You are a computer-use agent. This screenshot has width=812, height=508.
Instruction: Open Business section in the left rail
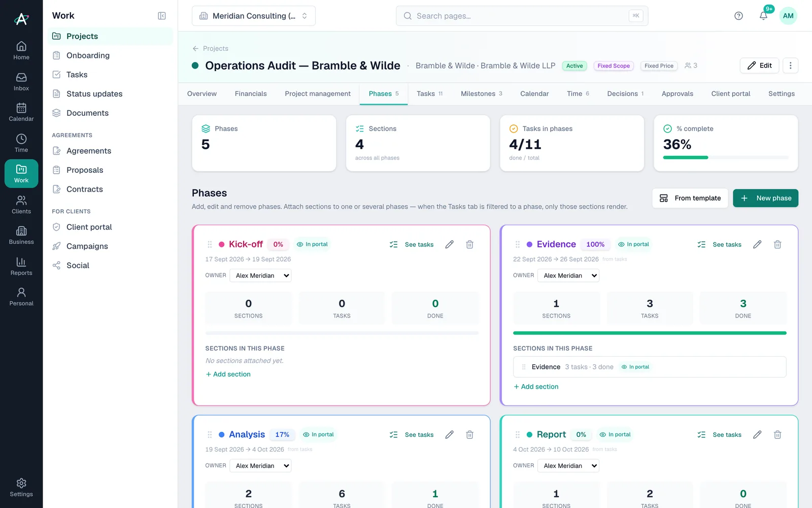click(21, 235)
